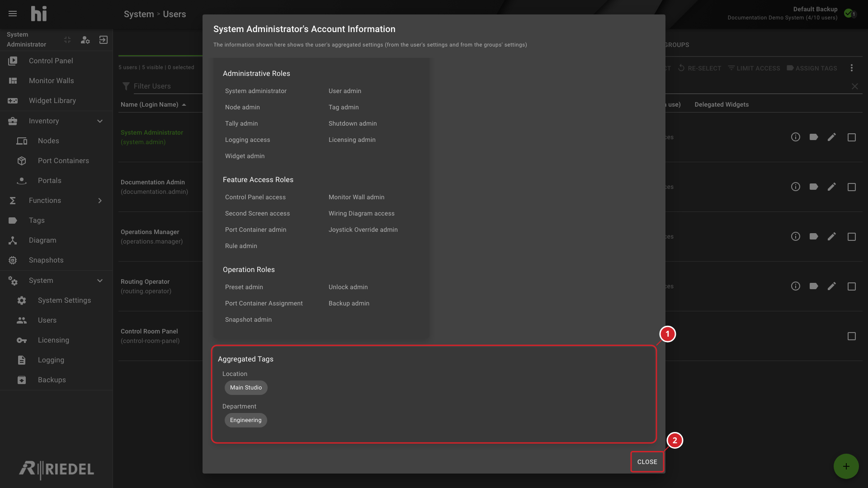The width and height of the screenshot is (868, 488).
Task: Expand the Functions section arrow
Action: pyautogui.click(x=100, y=201)
